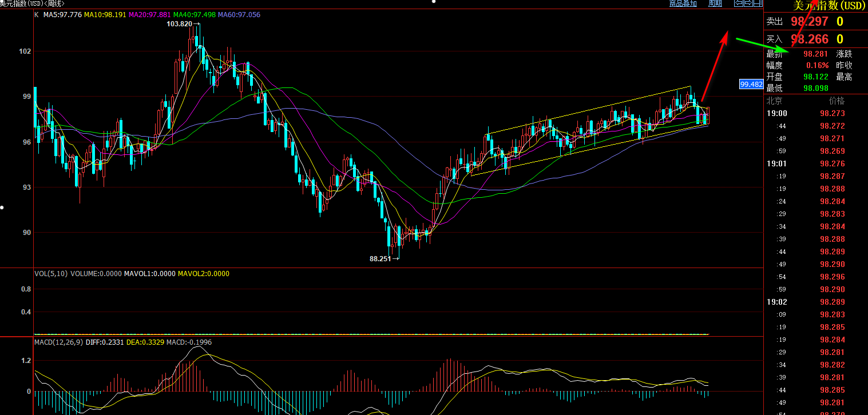Screen dimensions: 868x415
Task: Click the 最高 label in quote panel
Action: (x=844, y=77)
